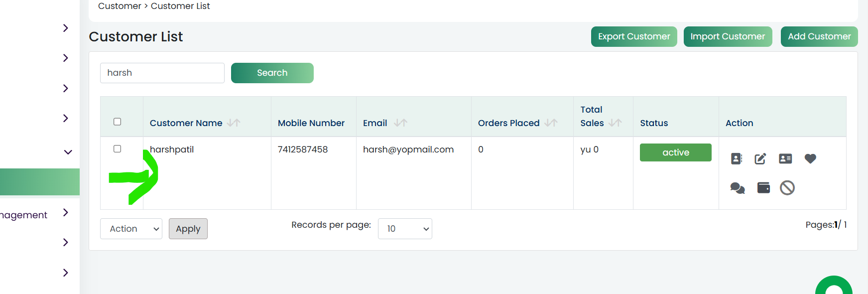The height and width of the screenshot is (294, 868).
Task: Expand the management sidebar chevron
Action: (66, 213)
